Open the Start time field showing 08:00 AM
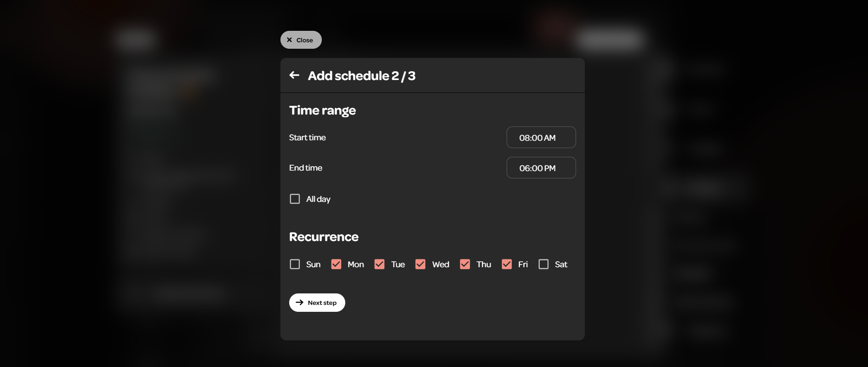This screenshot has width=868, height=367. coord(541,138)
